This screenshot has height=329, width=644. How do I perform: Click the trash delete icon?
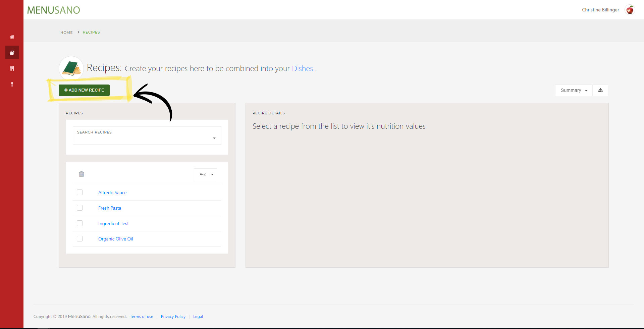(82, 174)
